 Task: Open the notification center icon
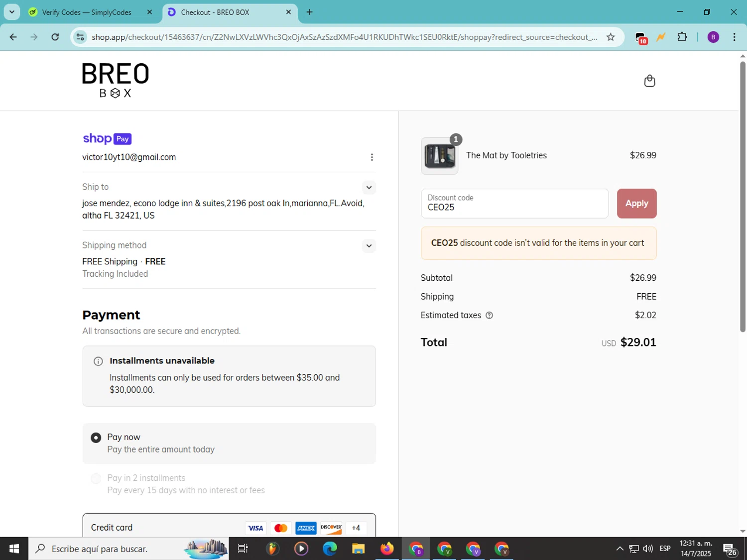(x=730, y=549)
